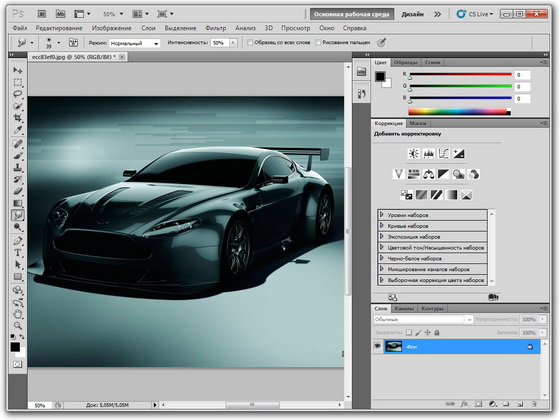Toggle lock position in Layers panel
This screenshot has height=420, width=560.
428,332
